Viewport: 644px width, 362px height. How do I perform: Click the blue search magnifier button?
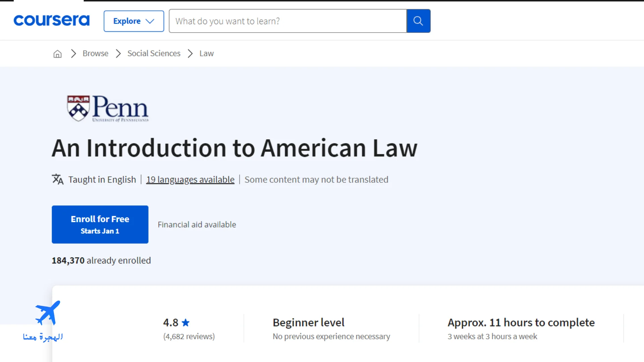click(418, 21)
